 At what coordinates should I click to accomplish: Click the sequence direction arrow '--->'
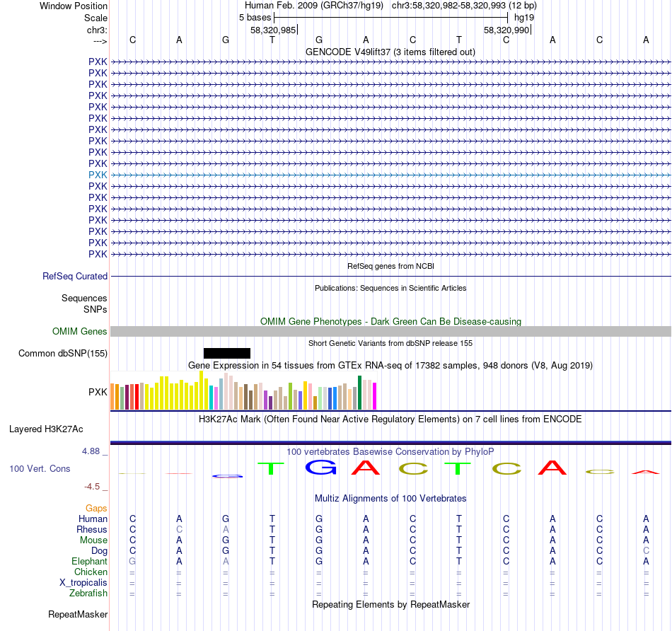pos(100,41)
